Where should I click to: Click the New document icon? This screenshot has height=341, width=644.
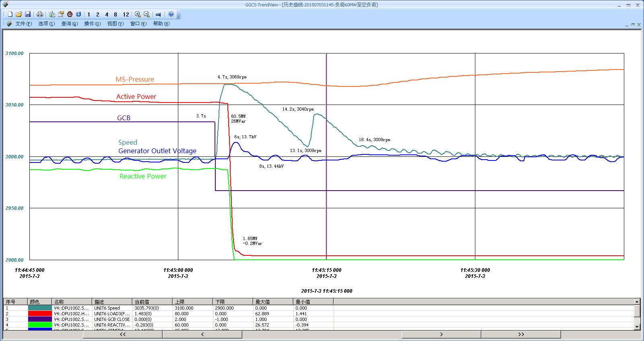(10, 14)
